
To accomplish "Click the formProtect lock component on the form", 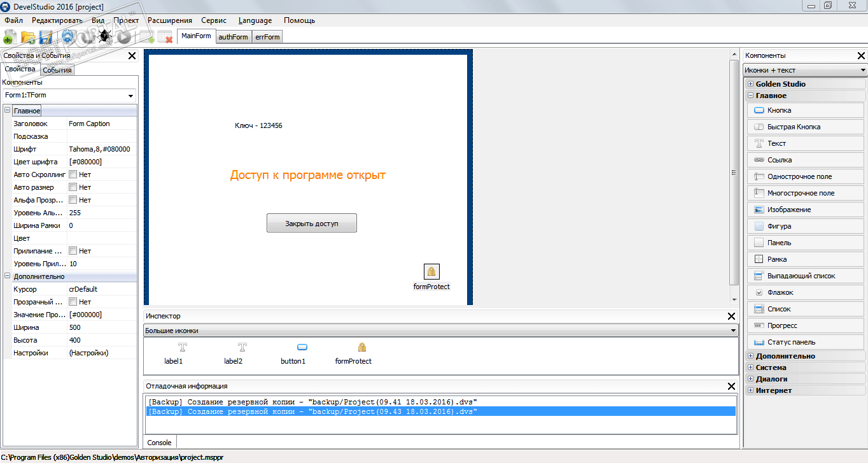I will (x=431, y=272).
